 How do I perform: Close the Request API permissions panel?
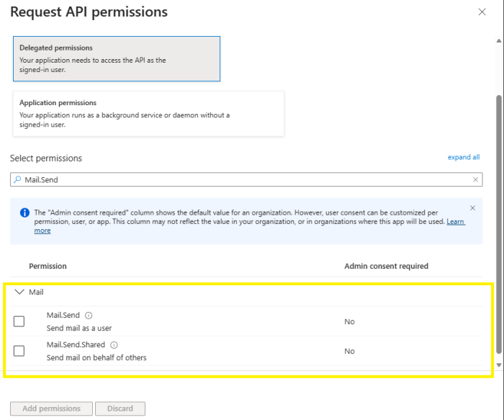point(482,12)
